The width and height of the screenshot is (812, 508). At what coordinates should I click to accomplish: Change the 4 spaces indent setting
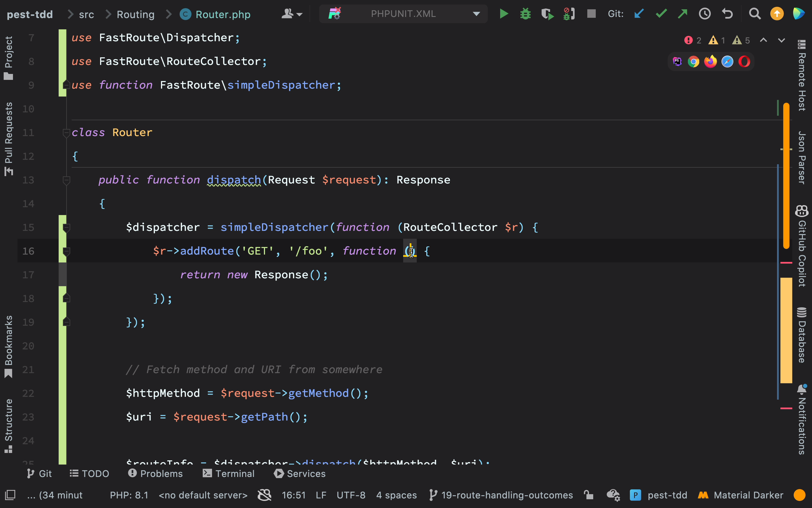tap(396, 495)
